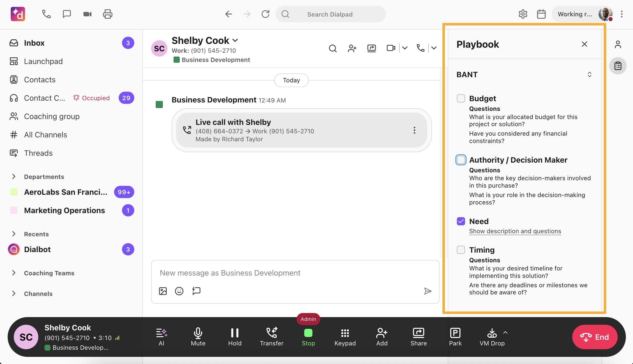Open the Working remotely status profile
Image resolution: width=633 pixels, height=364 pixels.
pyautogui.click(x=582, y=14)
